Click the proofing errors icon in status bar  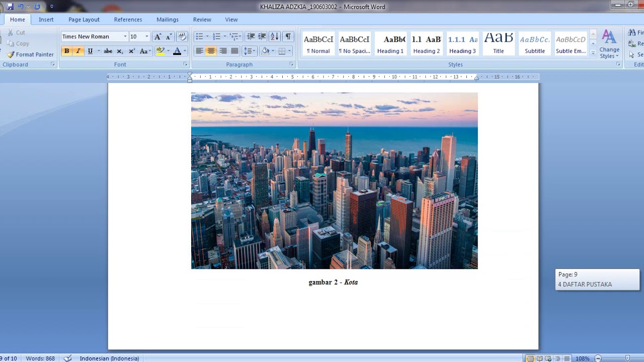pyautogui.click(x=68, y=358)
